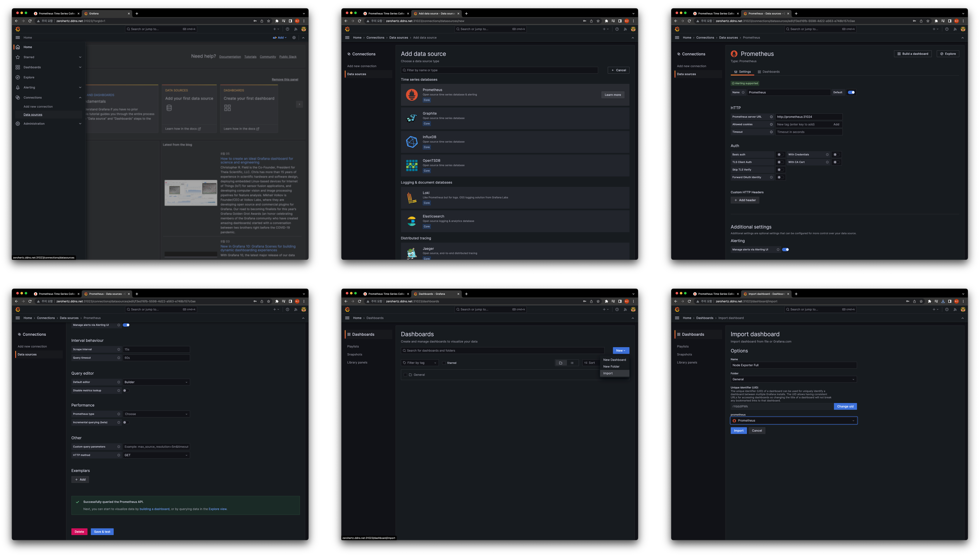Click news feed icon in Home window top bar
Screen dimensions: 980x556
tap(296, 29)
